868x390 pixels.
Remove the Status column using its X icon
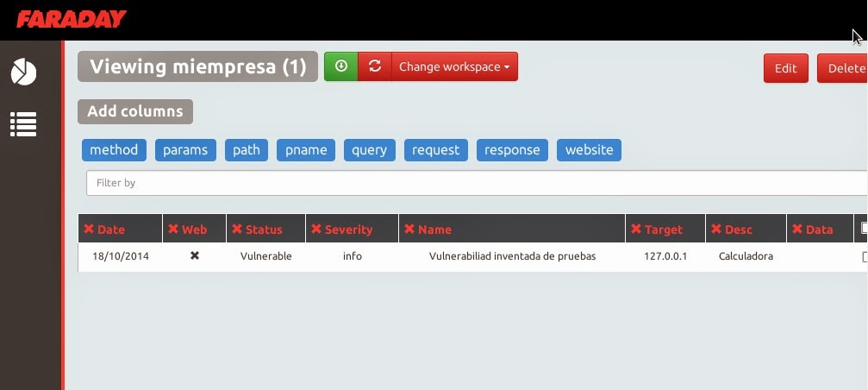[237, 230]
